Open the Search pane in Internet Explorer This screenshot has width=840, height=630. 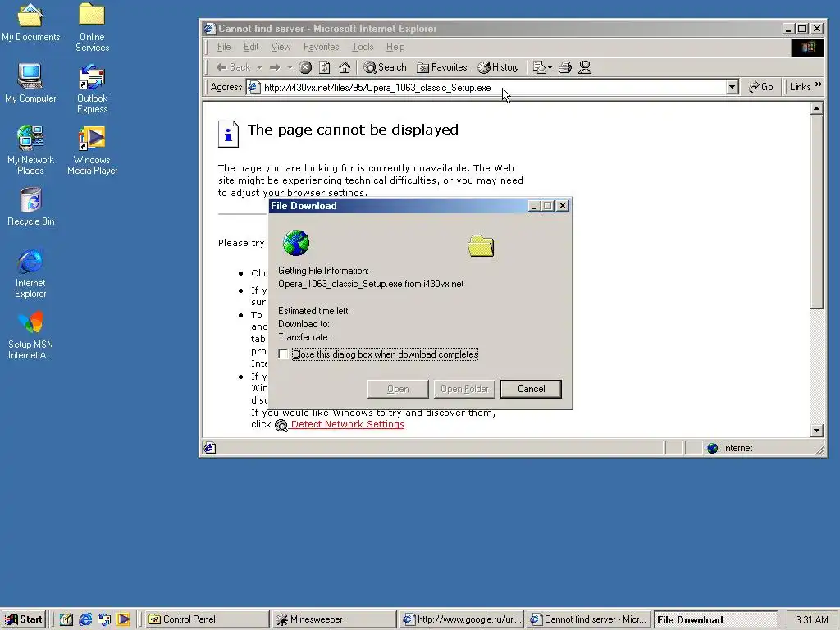coord(385,67)
